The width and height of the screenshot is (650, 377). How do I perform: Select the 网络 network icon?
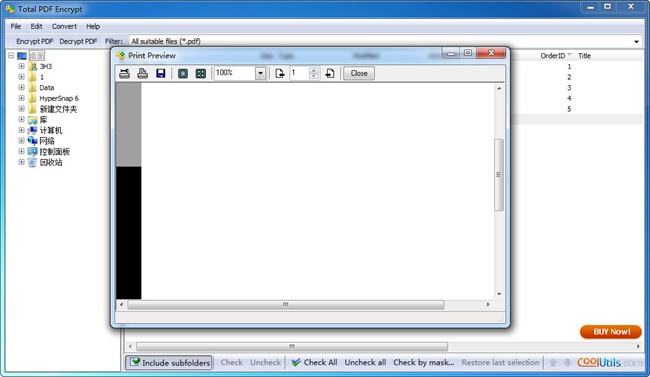pyautogui.click(x=32, y=141)
